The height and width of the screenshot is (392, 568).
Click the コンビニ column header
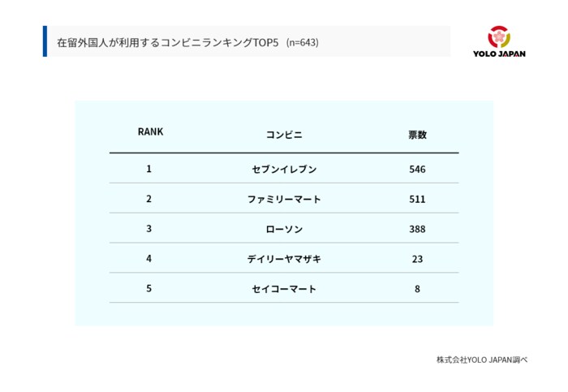[284, 135]
